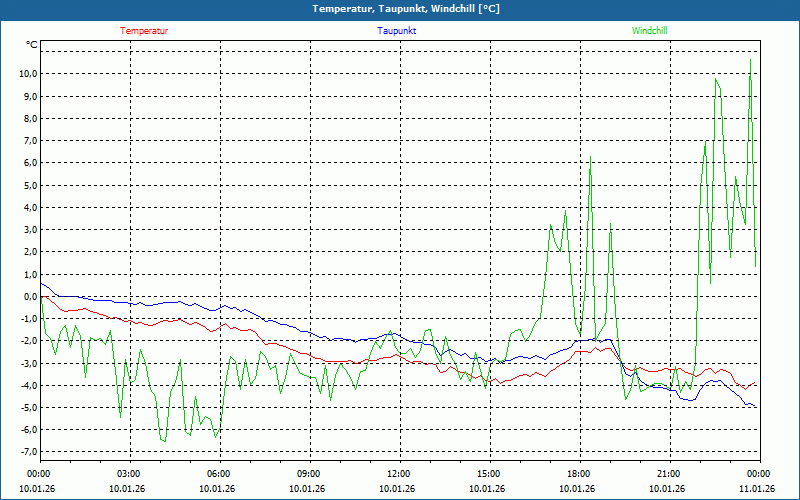Select the red Temperatur legend label
800x500 pixels.
pos(144,31)
